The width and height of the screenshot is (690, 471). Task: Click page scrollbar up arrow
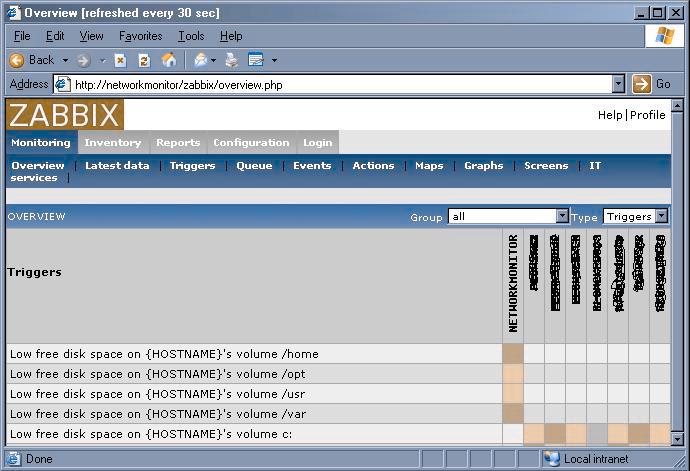click(677, 106)
